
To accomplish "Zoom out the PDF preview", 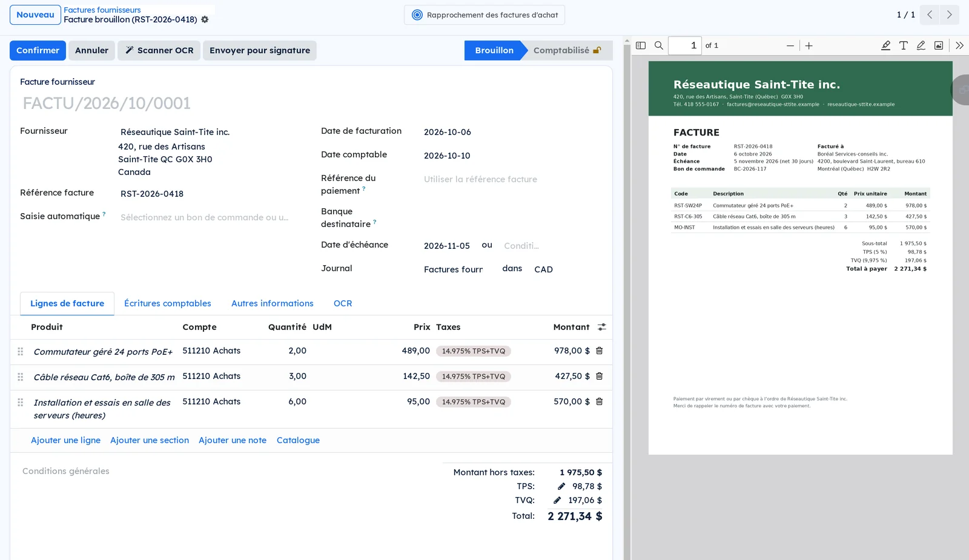I will 790,45.
